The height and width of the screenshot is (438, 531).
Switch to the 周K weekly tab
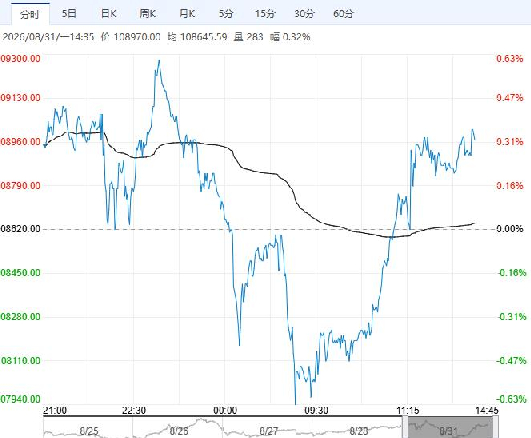(148, 14)
